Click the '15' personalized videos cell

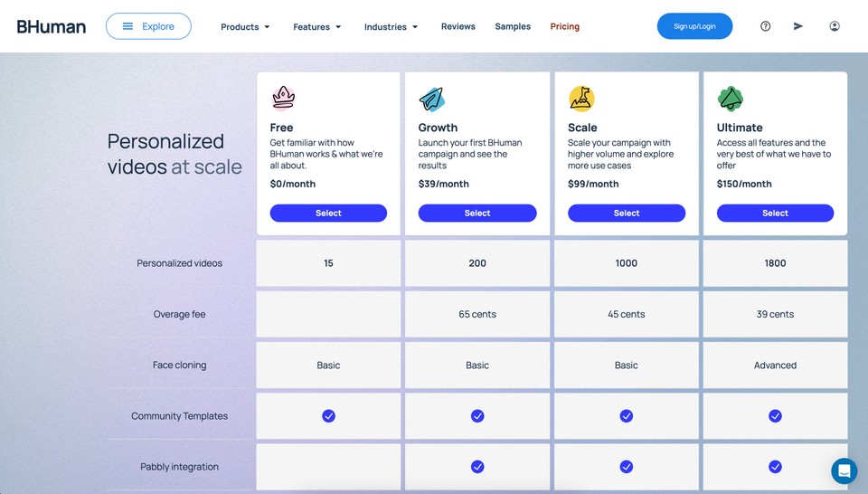pos(328,263)
